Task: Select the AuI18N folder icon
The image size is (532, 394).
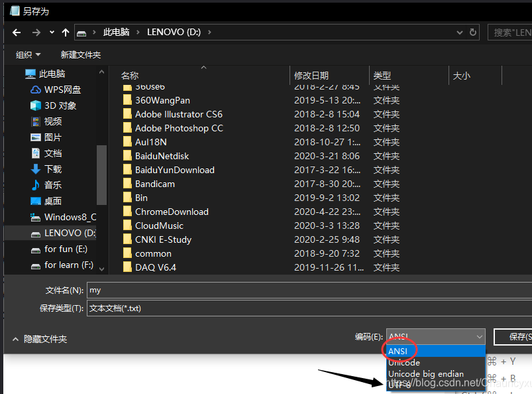Action: [127, 142]
